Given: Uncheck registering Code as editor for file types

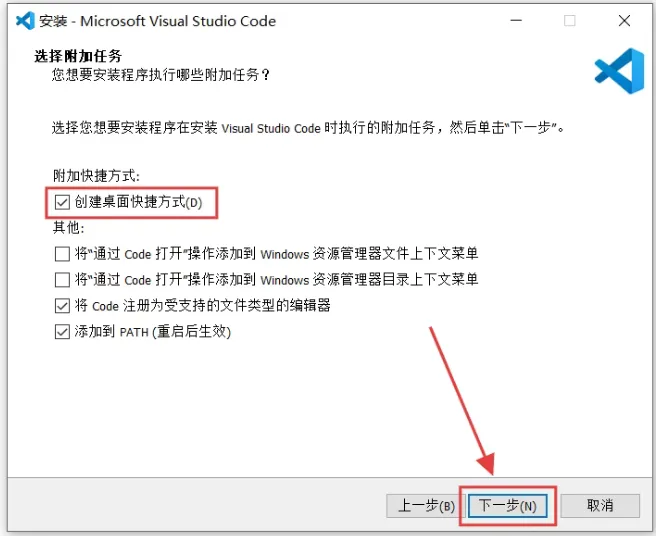Looking at the screenshot, I should [x=62, y=306].
